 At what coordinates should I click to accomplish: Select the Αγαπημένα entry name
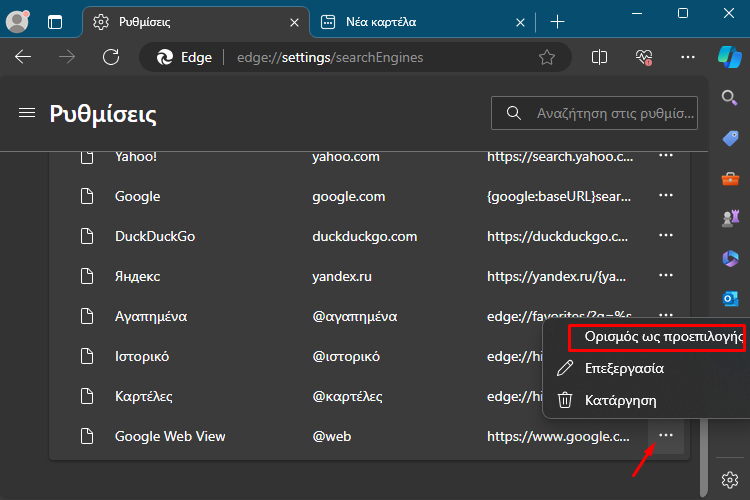(x=151, y=316)
